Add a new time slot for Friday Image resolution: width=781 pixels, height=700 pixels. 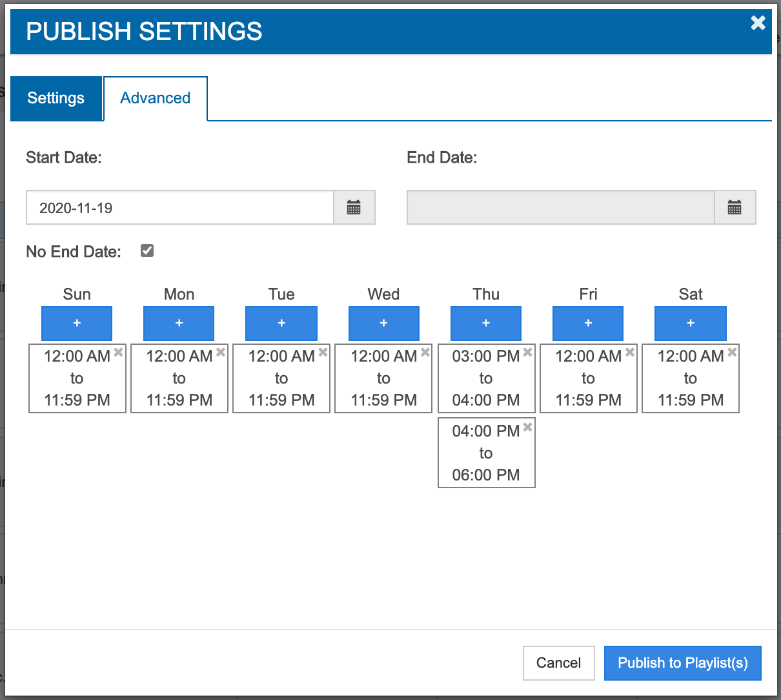(588, 323)
